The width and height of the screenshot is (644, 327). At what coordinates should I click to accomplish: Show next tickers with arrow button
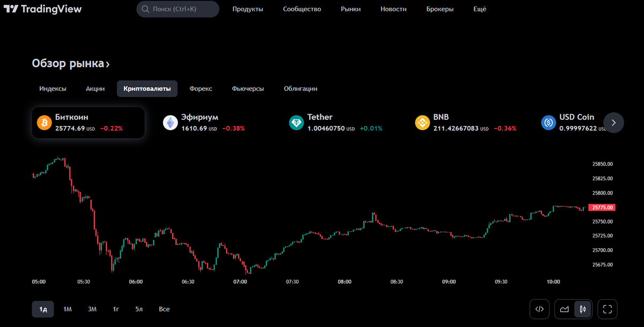(x=613, y=123)
